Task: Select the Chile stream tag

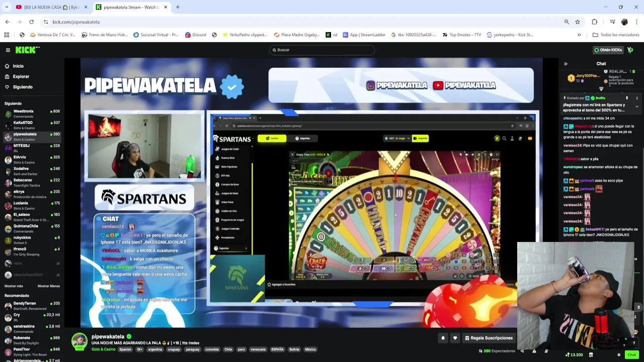Action: click(x=228, y=349)
